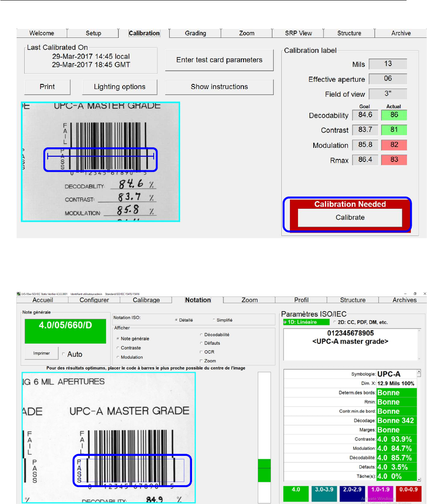Select 1D: Linéaire parameter mode
The image size is (427, 504).
click(306, 322)
